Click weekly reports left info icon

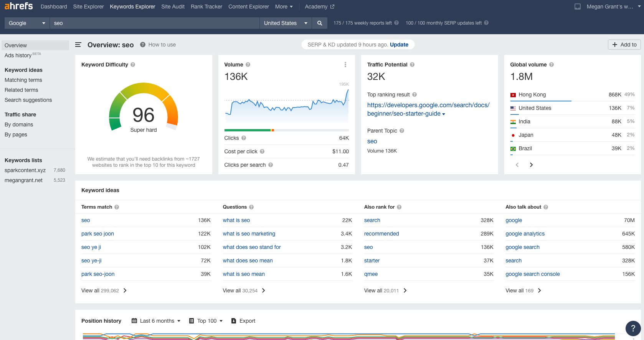coord(396,23)
